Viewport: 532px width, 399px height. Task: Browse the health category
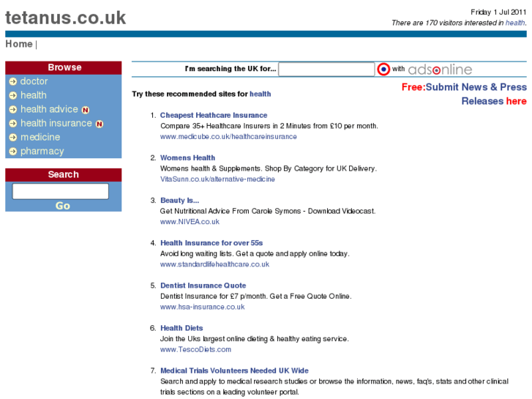pos(34,95)
